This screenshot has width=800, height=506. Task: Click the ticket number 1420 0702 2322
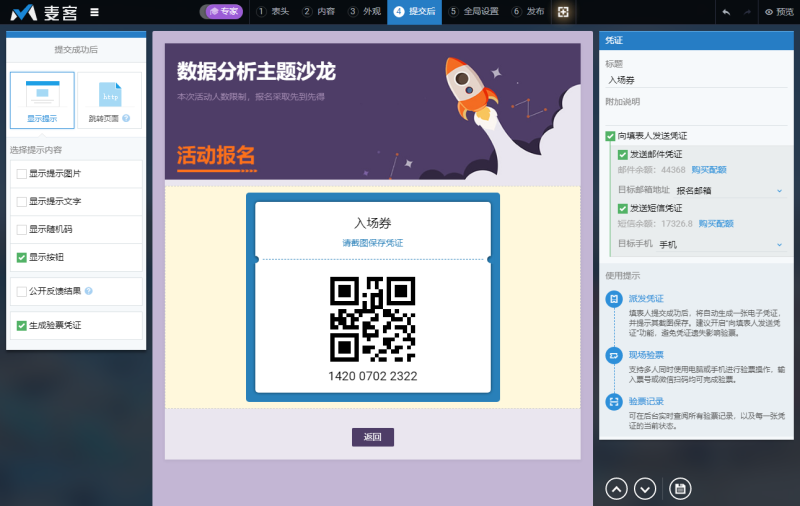[372, 376]
